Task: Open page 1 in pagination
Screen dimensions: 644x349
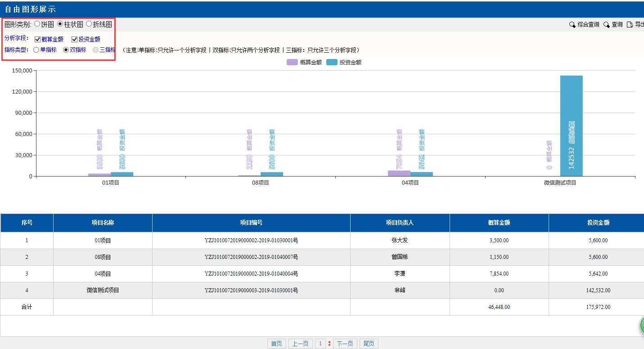Action: (x=320, y=344)
